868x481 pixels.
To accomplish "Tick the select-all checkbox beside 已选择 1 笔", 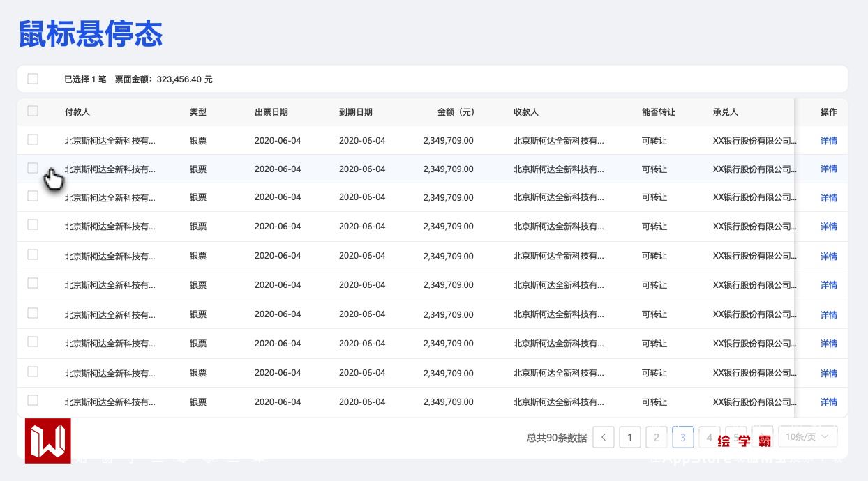I will point(33,79).
